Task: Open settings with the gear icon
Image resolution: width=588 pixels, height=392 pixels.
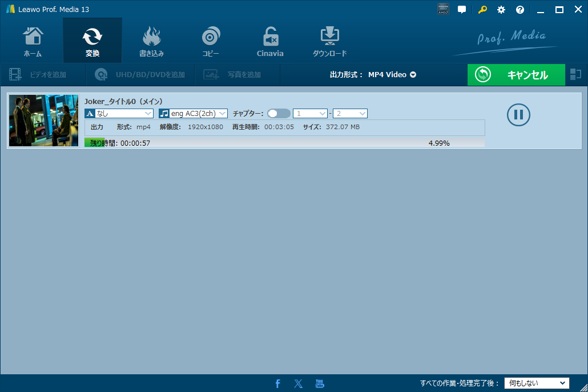Action: pyautogui.click(x=501, y=10)
